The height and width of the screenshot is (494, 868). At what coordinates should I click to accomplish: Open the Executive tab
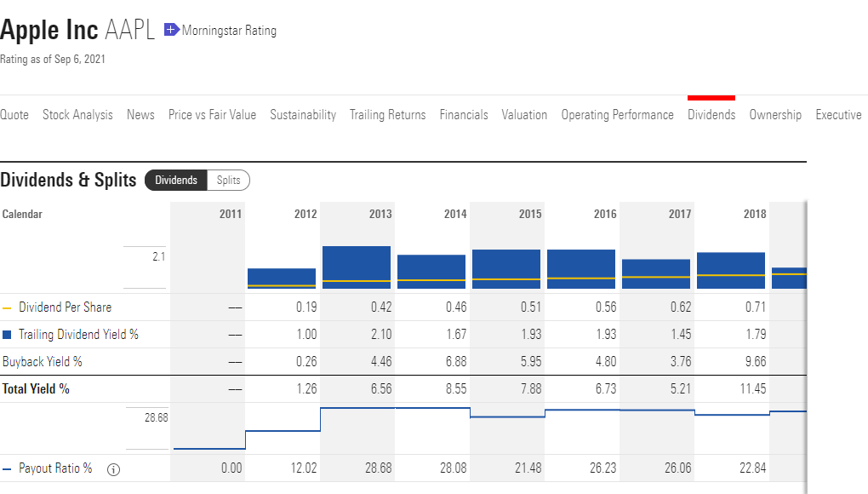pos(839,115)
